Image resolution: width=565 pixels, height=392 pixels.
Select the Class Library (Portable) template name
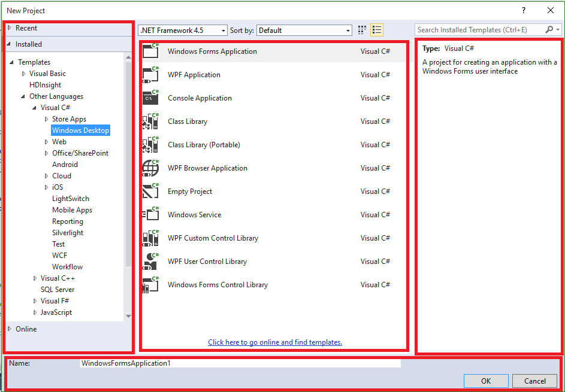(x=204, y=145)
